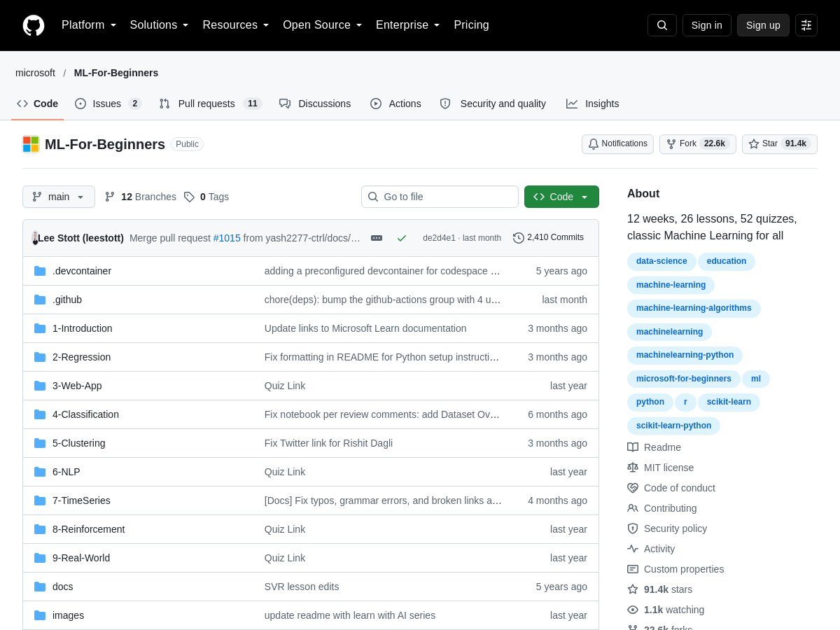View the 12 Branches link
Viewport: 840px width, 630px height.
[x=141, y=197]
